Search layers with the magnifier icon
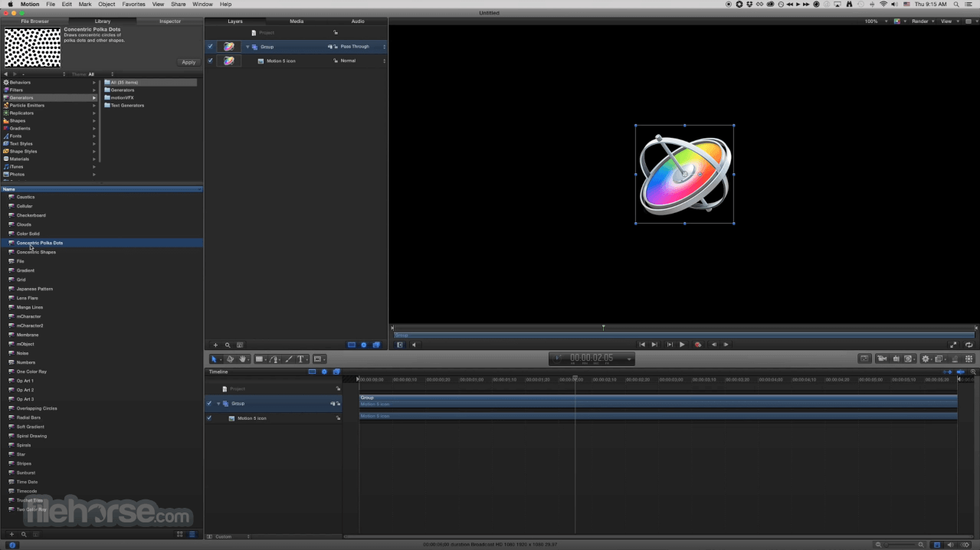 [228, 345]
